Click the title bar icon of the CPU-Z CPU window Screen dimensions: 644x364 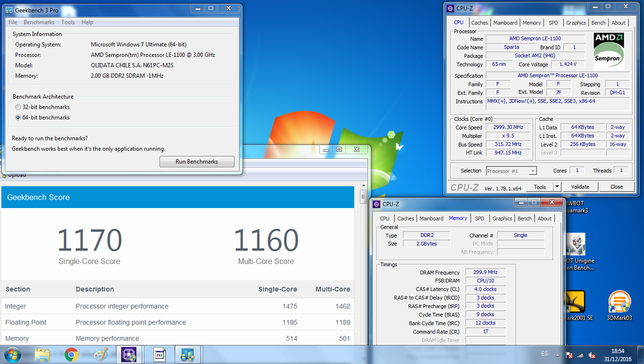(x=450, y=8)
